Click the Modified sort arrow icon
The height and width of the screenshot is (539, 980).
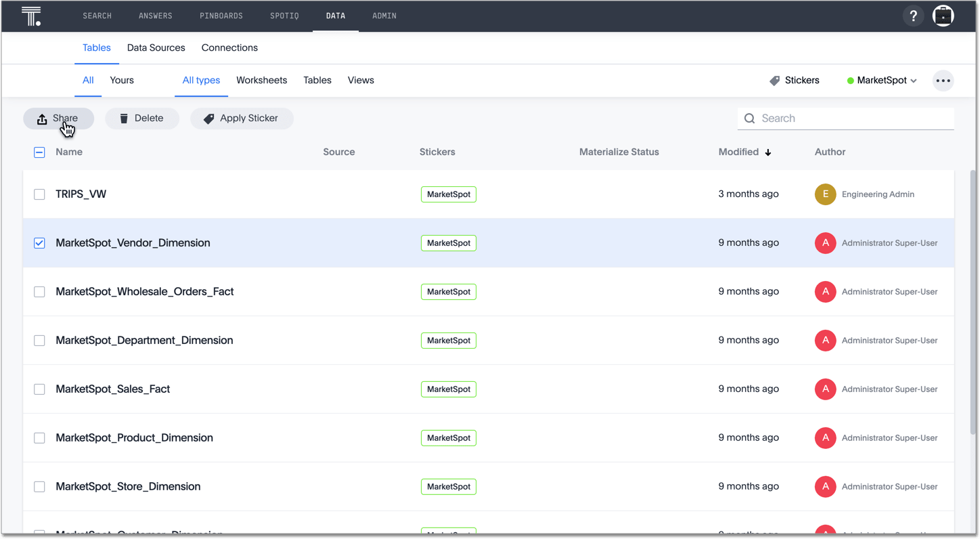pos(768,152)
